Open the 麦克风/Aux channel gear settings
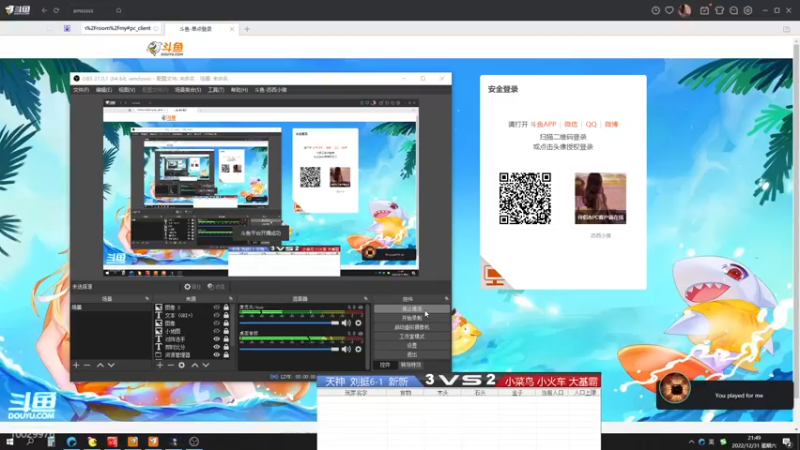Viewport: 800px width, 450px height. pos(358,323)
